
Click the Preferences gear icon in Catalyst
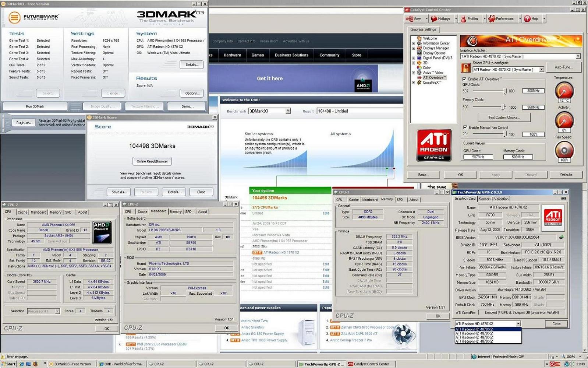click(x=492, y=19)
